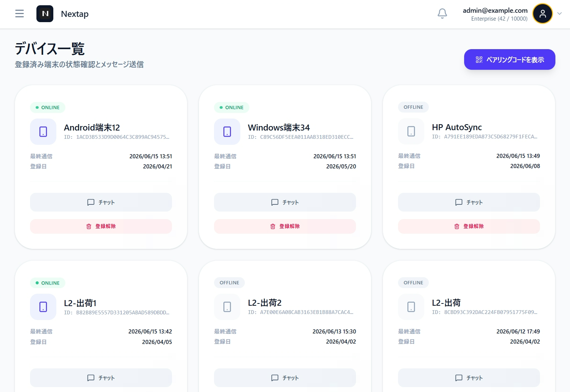
Task: Click the L2-出荷 device icon
Action: point(411,307)
